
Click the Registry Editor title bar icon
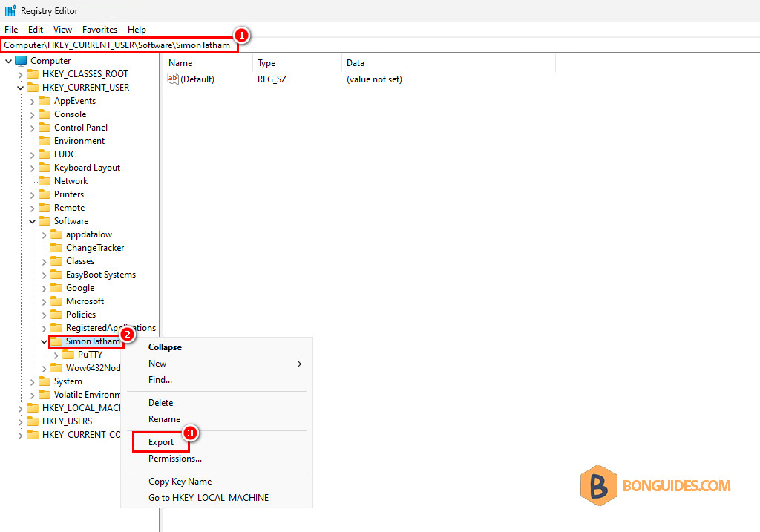click(10, 10)
